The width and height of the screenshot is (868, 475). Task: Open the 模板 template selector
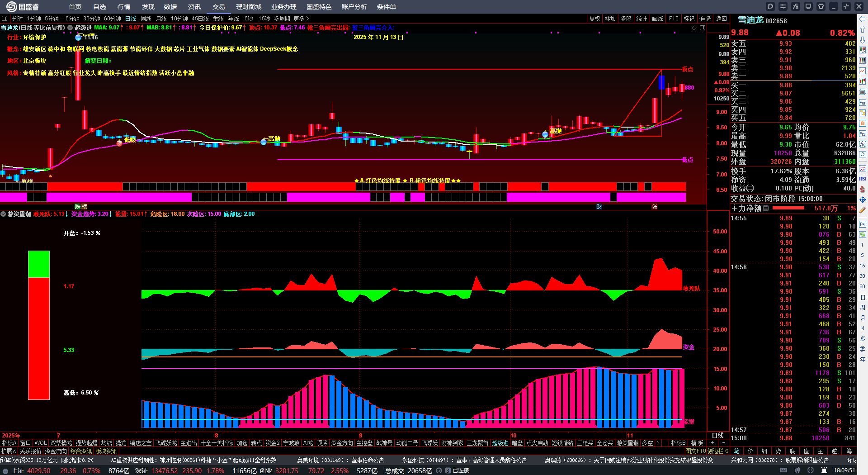tap(697, 443)
